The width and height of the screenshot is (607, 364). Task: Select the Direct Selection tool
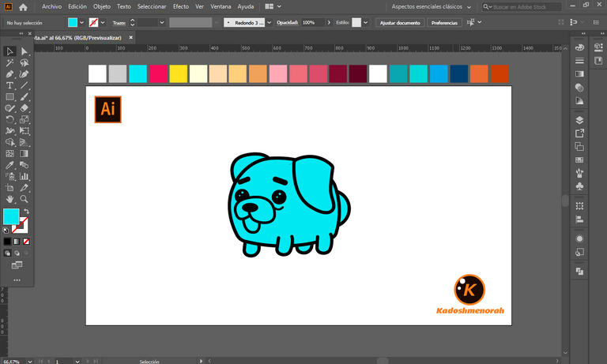pos(24,51)
